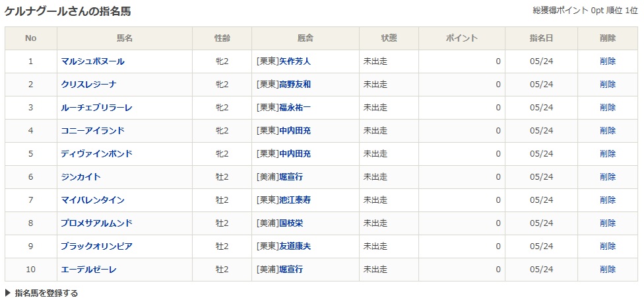Click 牝2 in クリスレジーナ row
This screenshot has height=298, width=644.
[222, 85]
